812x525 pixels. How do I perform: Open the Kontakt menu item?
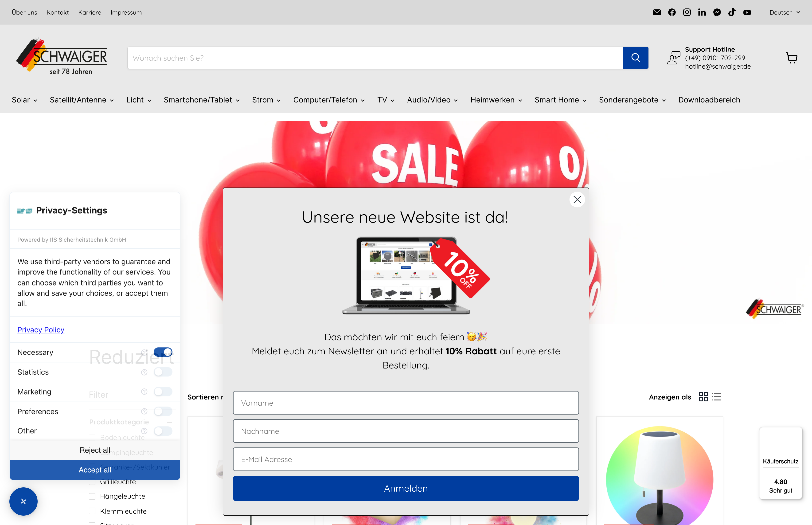click(58, 12)
